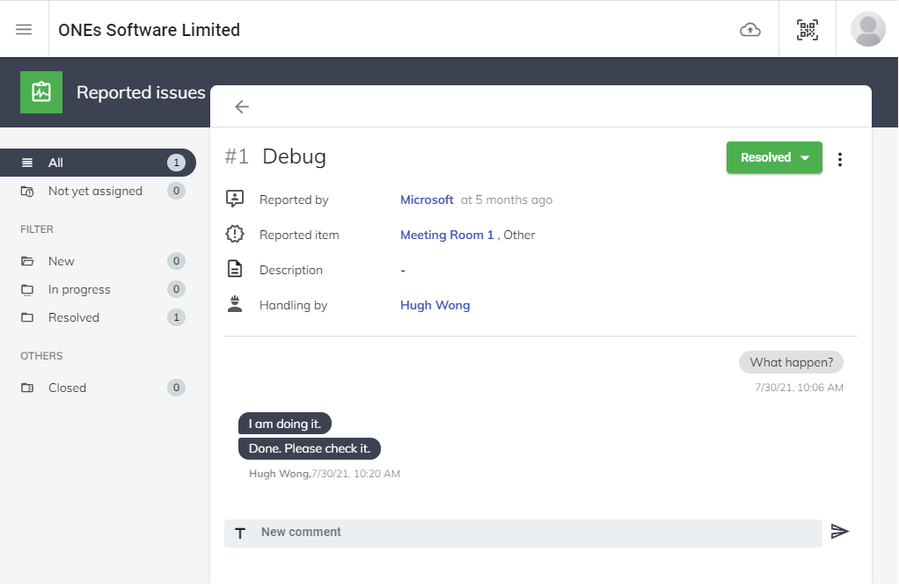The height and width of the screenshot is (588, 899).
Task: Open the Resolved folder in sidebar
Action: click(74, 317)
